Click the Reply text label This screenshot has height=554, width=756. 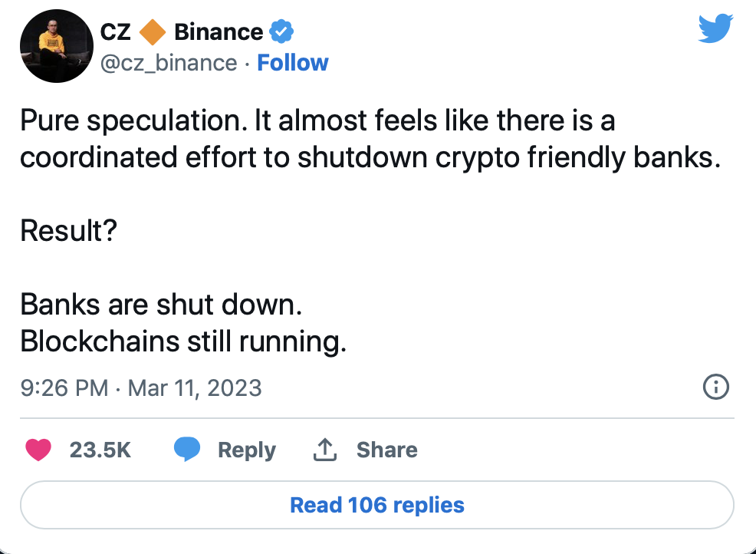tap(246, 450)
